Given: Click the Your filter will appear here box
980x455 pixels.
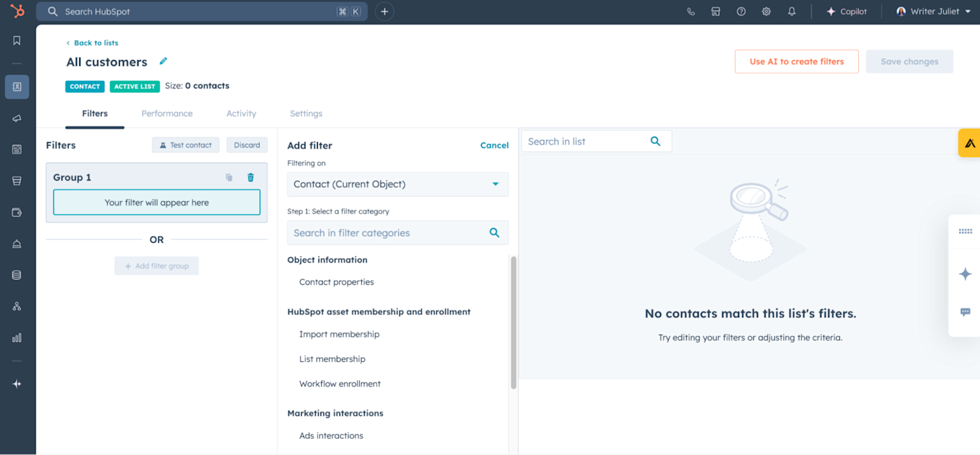Looking at the screenshot, I should pos(157,202).
